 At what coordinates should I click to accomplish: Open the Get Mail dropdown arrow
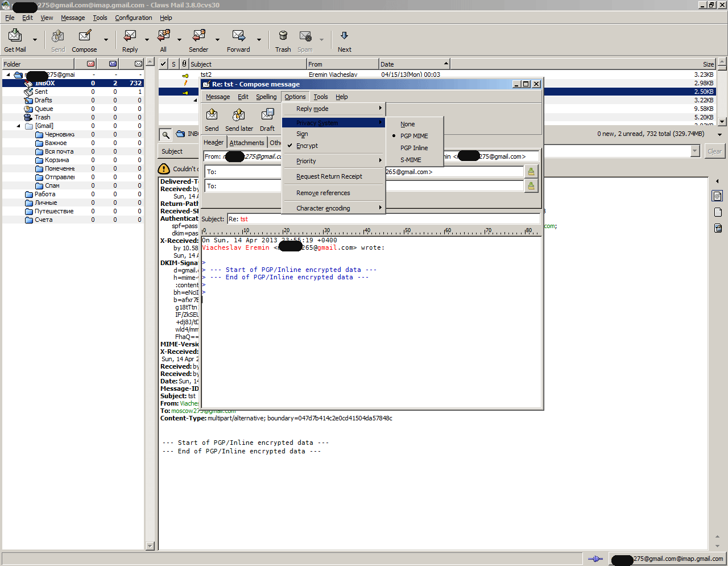coord(35,40)
